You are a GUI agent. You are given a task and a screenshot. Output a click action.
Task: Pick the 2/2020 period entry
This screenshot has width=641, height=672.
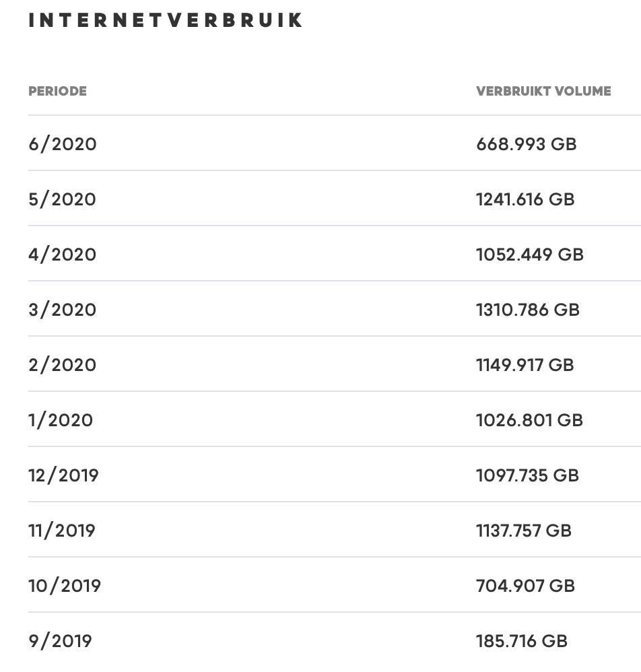tap(63, 365)
